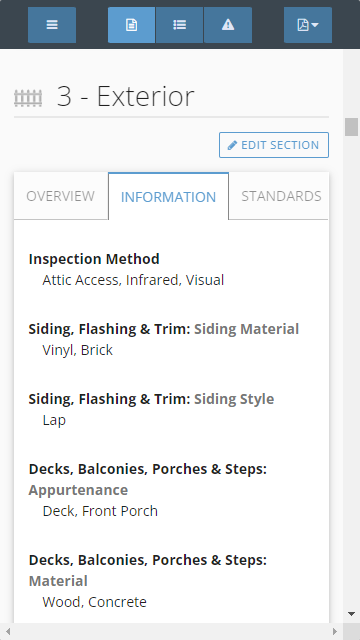Click the Siding Material label
Image resolution: width=360 pixels, height=640 pixels.
[x=247, y=329]
